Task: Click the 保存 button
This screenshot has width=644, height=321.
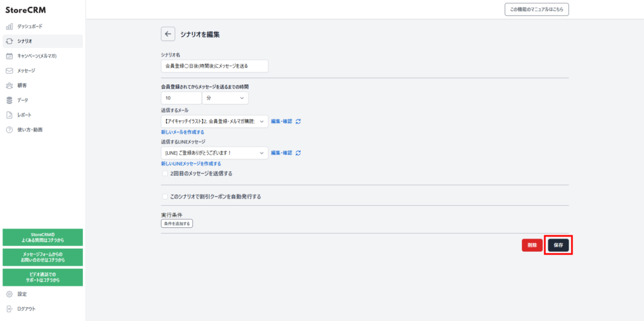Action: (x=558, y=245)
